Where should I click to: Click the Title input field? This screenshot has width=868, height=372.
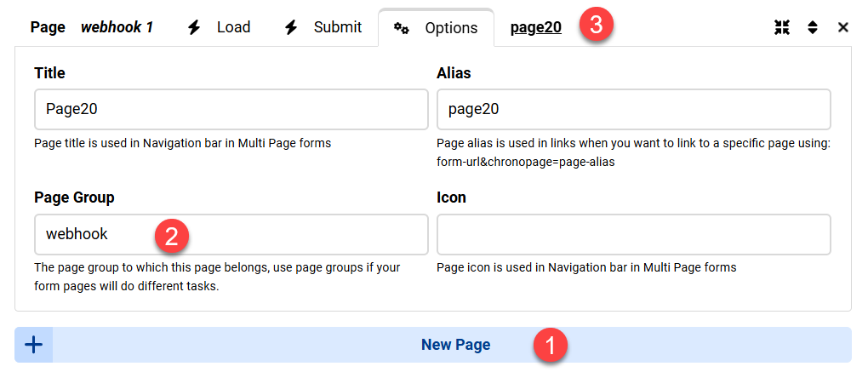231,109
